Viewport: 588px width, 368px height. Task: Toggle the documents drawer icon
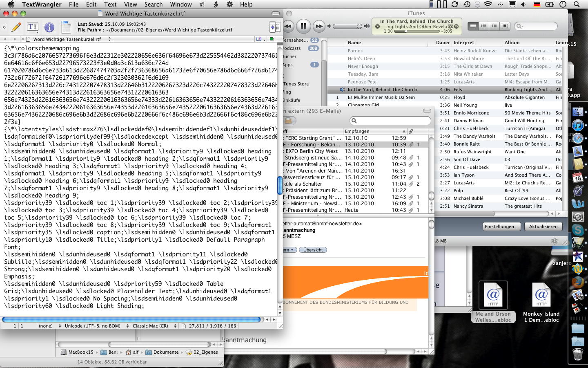[275, 27]
